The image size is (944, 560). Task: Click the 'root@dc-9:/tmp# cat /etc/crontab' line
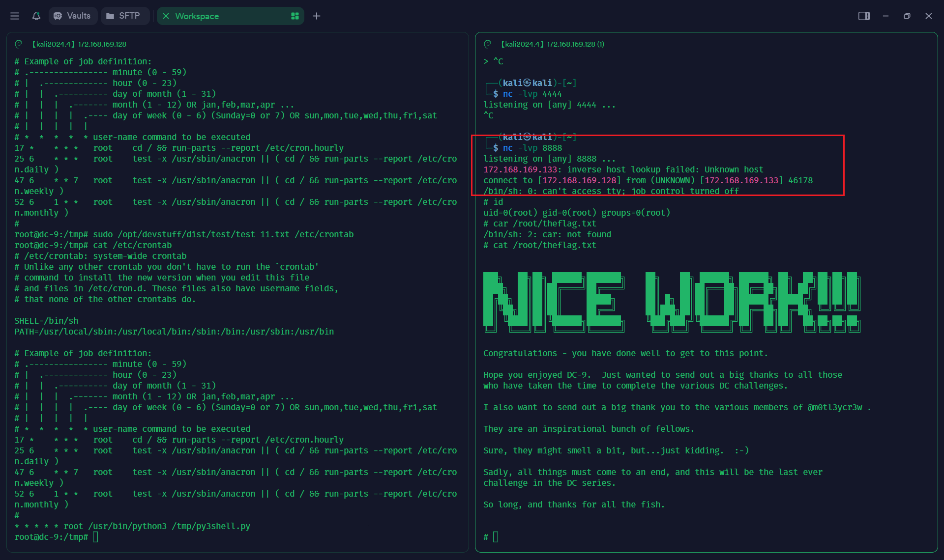click(x=93, y=245)
